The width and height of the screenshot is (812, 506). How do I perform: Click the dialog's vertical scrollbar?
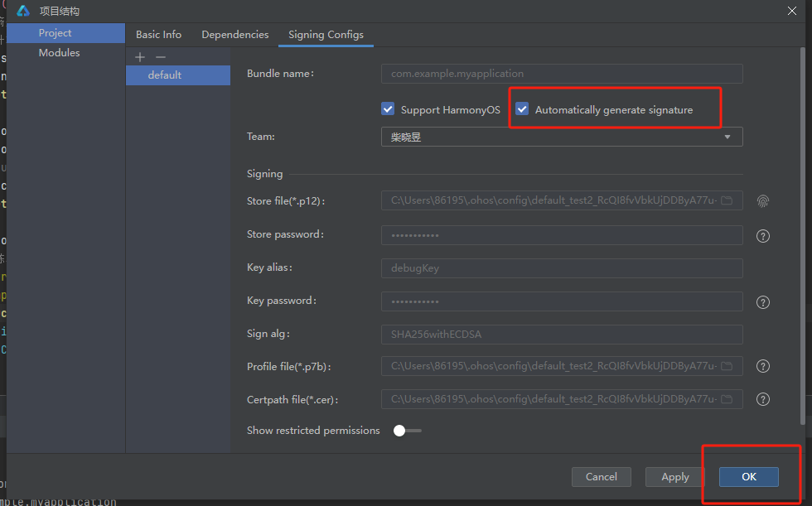pos(803,235)
